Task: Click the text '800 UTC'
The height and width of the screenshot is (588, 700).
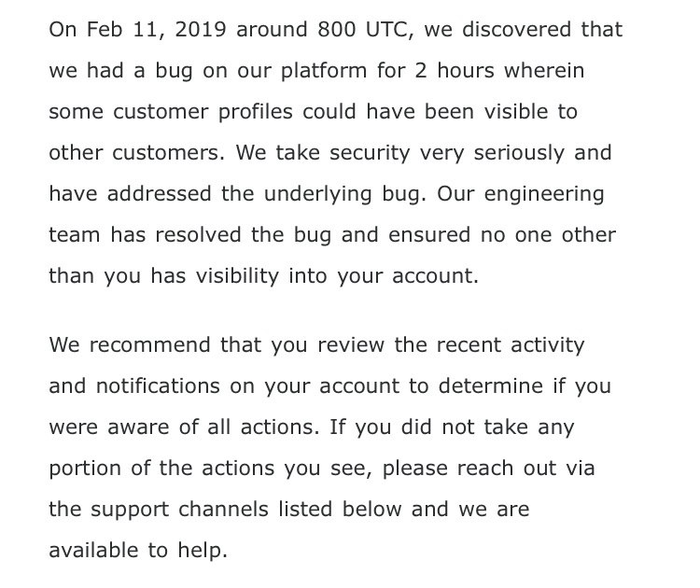Action: pyautogui.click(x=362, y=30)
